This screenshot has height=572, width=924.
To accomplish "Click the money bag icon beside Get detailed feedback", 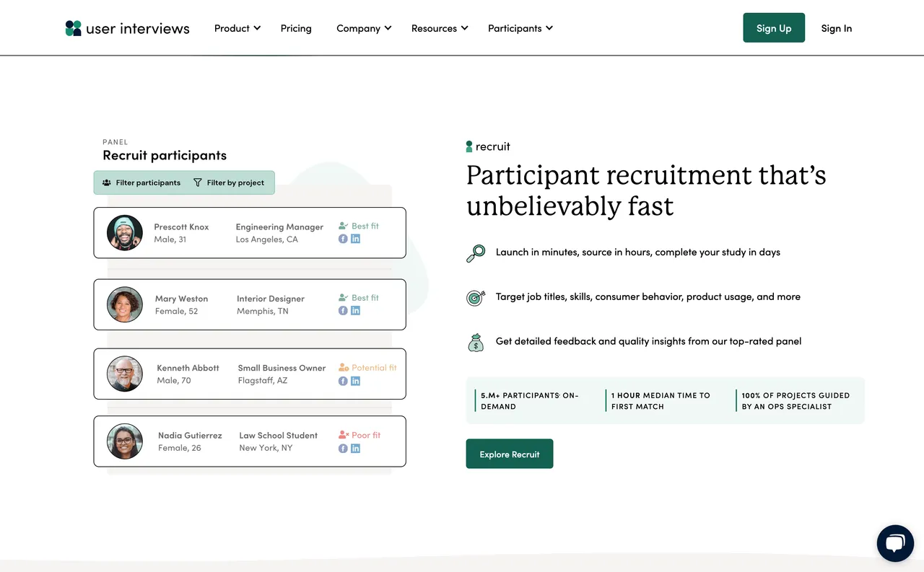I will click(x=476, y=342).
